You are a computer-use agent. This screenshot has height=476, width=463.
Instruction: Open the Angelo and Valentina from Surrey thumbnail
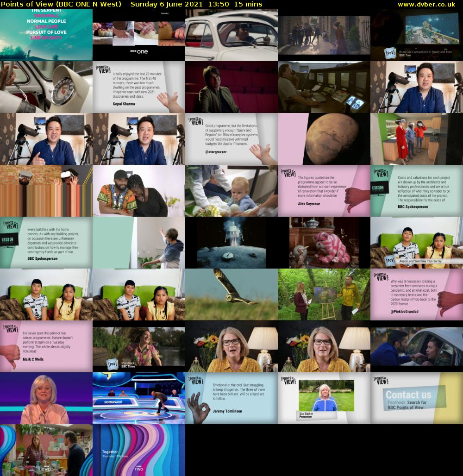[x=417, y=243]
